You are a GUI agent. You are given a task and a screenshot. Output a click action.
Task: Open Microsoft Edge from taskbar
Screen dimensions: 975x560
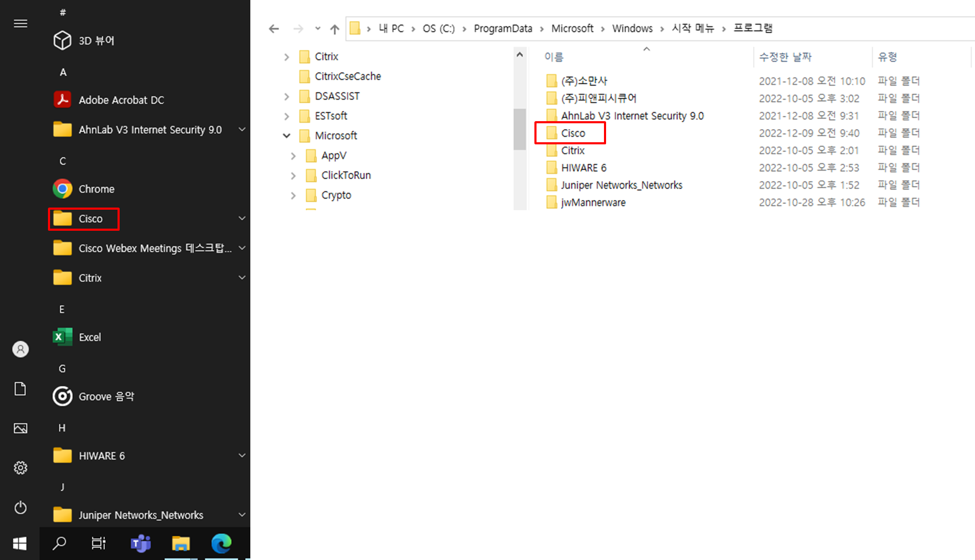click(x=221, y=543)
